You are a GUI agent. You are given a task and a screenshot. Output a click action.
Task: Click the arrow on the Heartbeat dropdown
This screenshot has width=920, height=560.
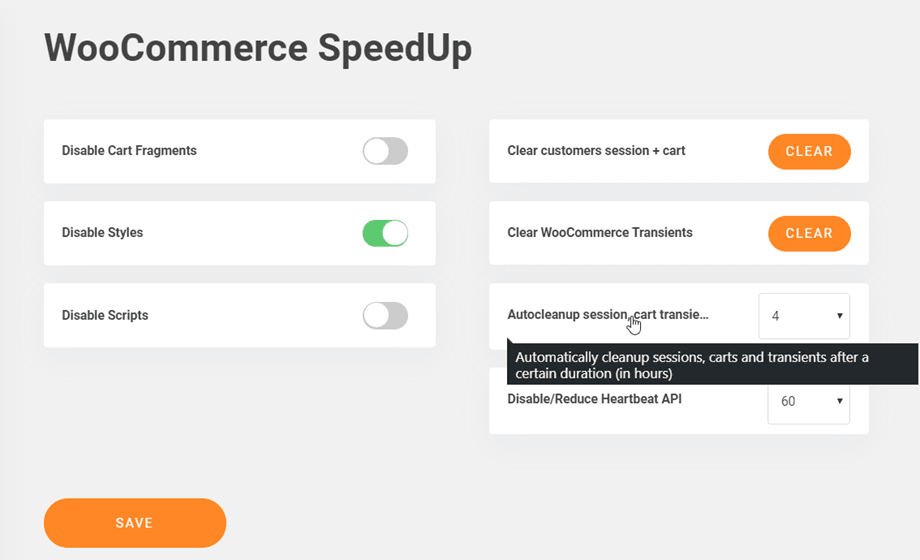point(839,401)
